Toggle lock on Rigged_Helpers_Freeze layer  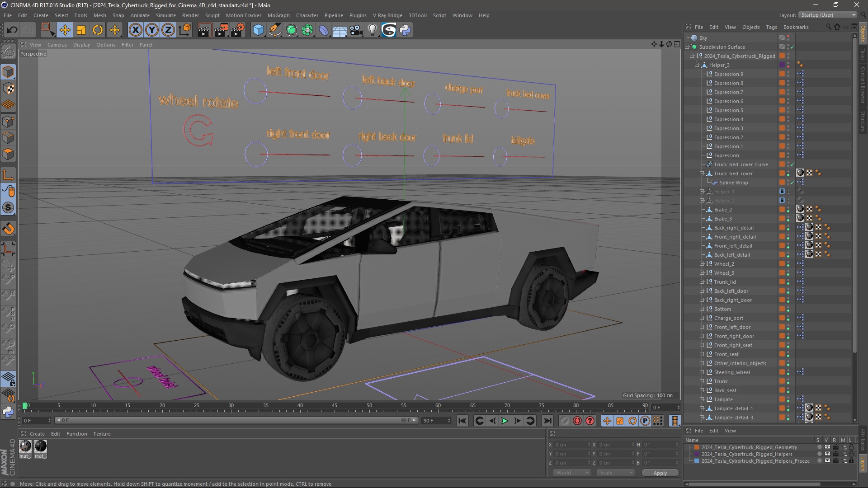click(x=851, y=461)
